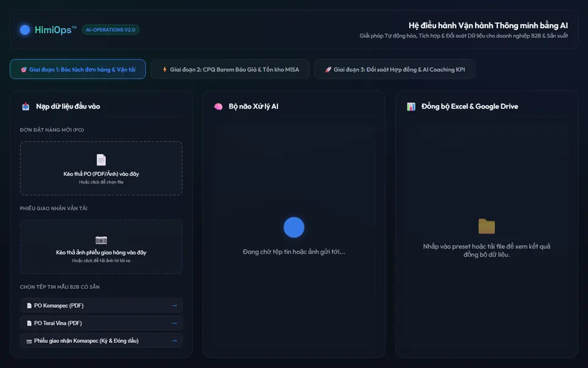Screen dimensions: 588x368
Task: Click the Đồng bộ Excel & Google Drive heading
Action: [x=470, y=107]
